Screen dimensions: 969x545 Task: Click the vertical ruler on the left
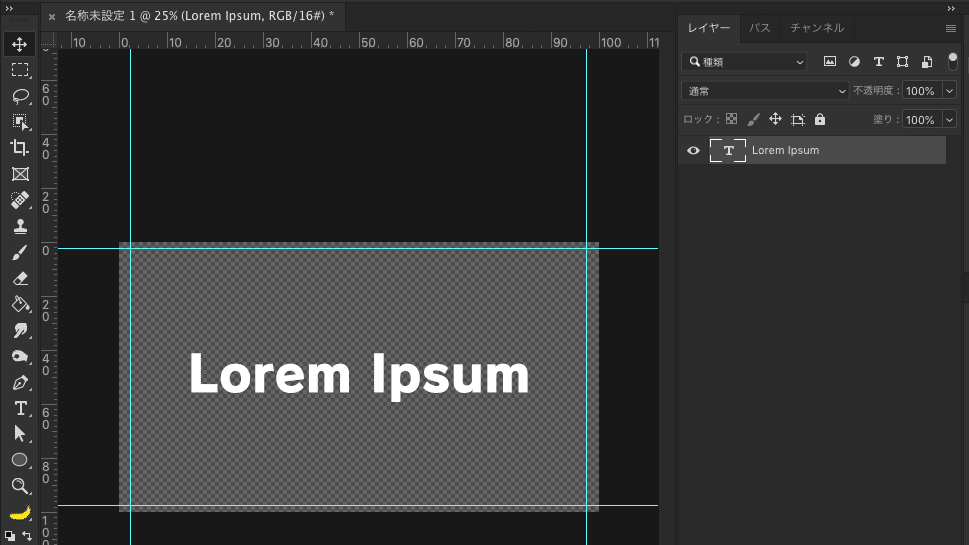49,297
